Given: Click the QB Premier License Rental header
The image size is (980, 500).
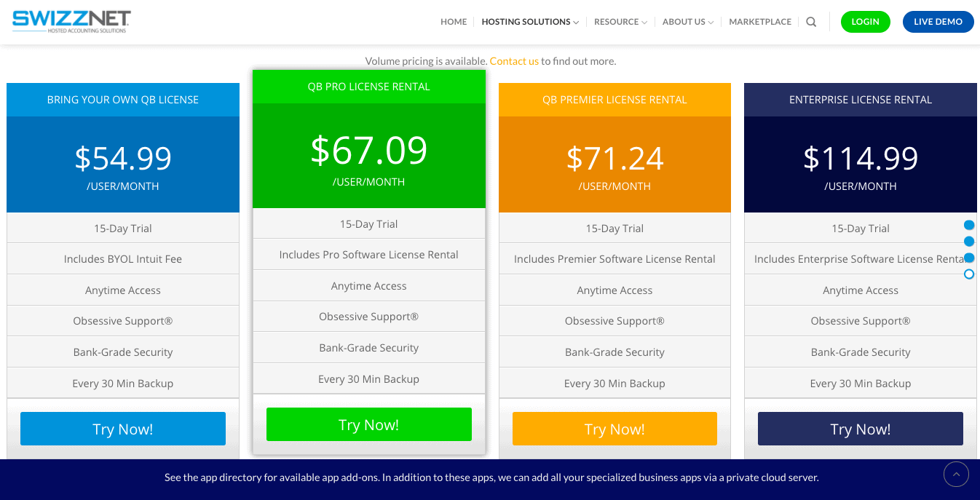Looking at the screenshot, I should coord(615,100).
